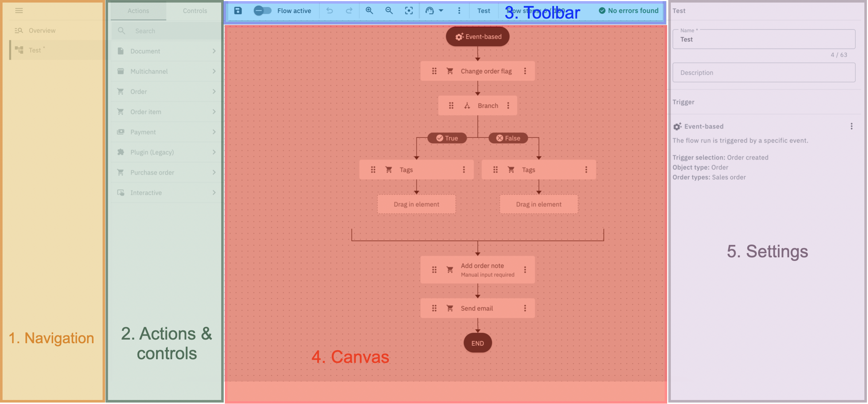Expand the Interactive actions category
The height and width of the screenshot is (404, 868).
[x=167, y=193]
